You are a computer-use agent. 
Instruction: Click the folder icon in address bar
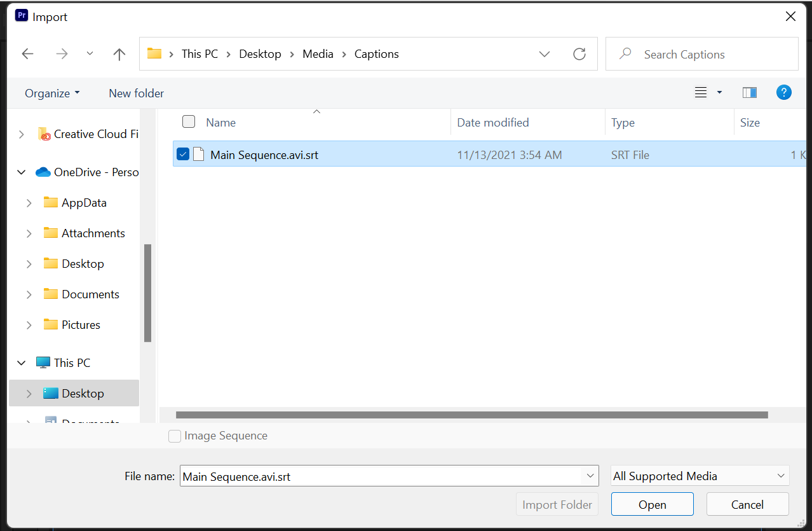(154, 53)
